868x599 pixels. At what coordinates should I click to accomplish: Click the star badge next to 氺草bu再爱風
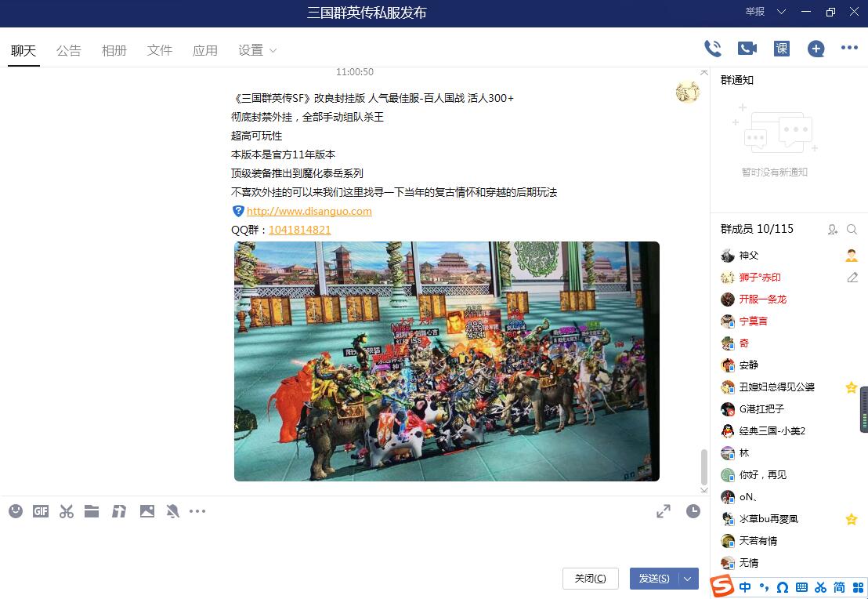(x=852, y=519)
